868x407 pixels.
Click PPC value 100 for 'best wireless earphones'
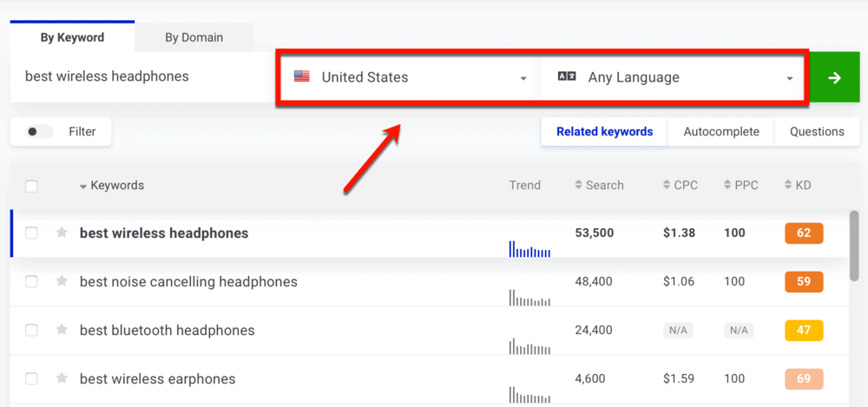pyautogui.click(x=734, y=379)
